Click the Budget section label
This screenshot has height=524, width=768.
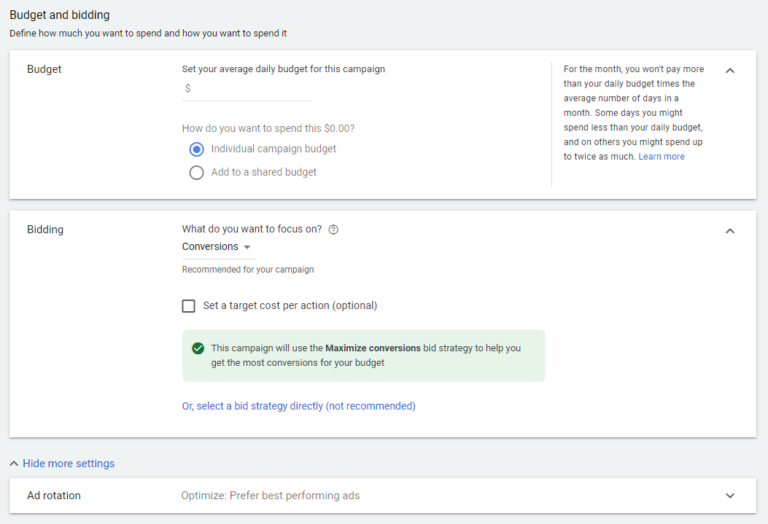click(44, 69)
